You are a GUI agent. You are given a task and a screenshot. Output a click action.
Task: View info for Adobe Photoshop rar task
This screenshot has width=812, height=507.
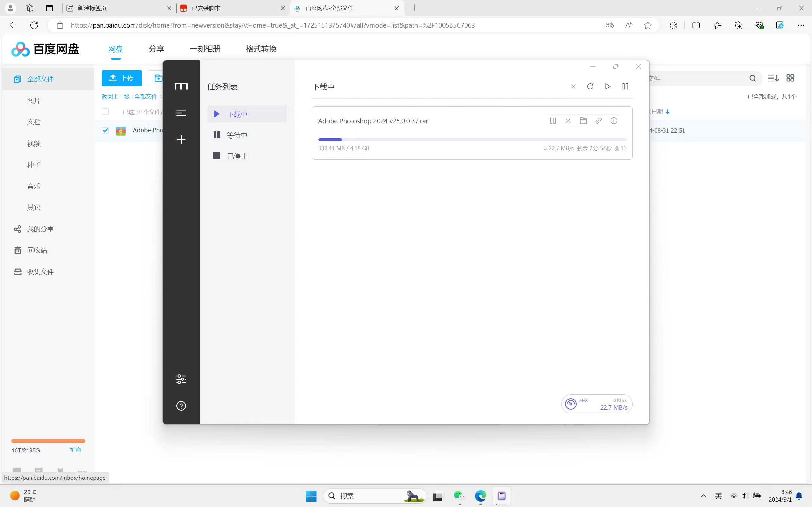pos(614,121)
